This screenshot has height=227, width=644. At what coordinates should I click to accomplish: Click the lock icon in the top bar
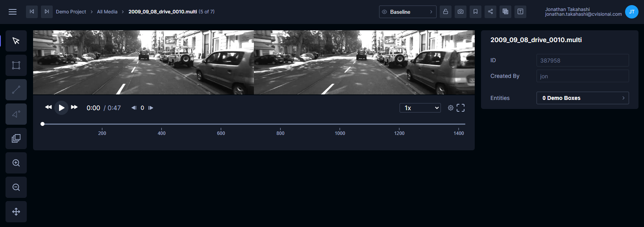coord(446,12)
